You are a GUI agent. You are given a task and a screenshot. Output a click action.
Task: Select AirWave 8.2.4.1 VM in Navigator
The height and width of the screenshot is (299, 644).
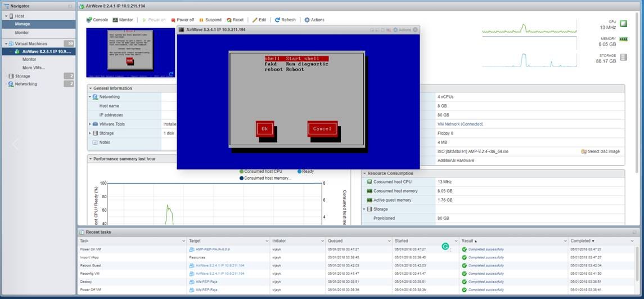pos(39,51)
